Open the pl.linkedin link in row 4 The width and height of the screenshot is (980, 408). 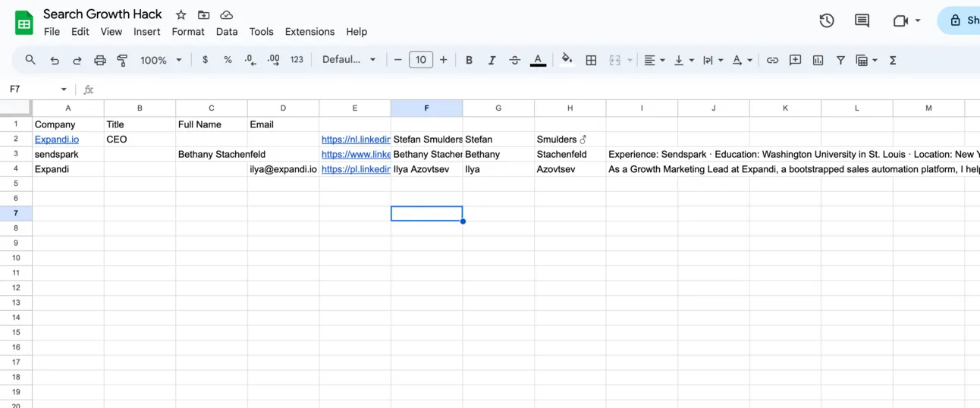click(x=356, y=169)
